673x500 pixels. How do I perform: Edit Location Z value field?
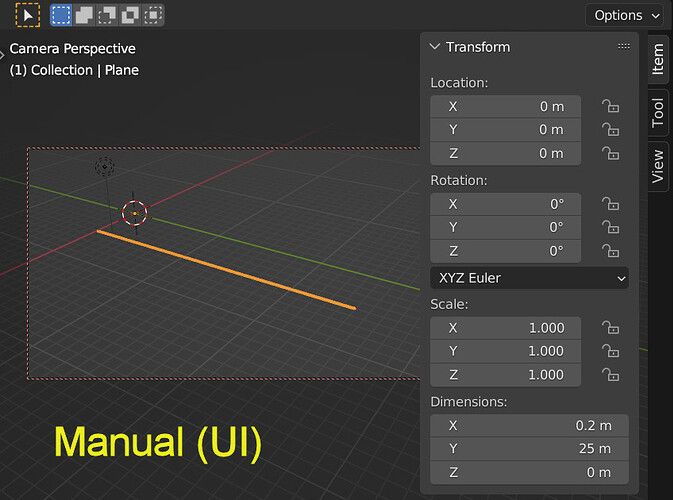[505, 153]
